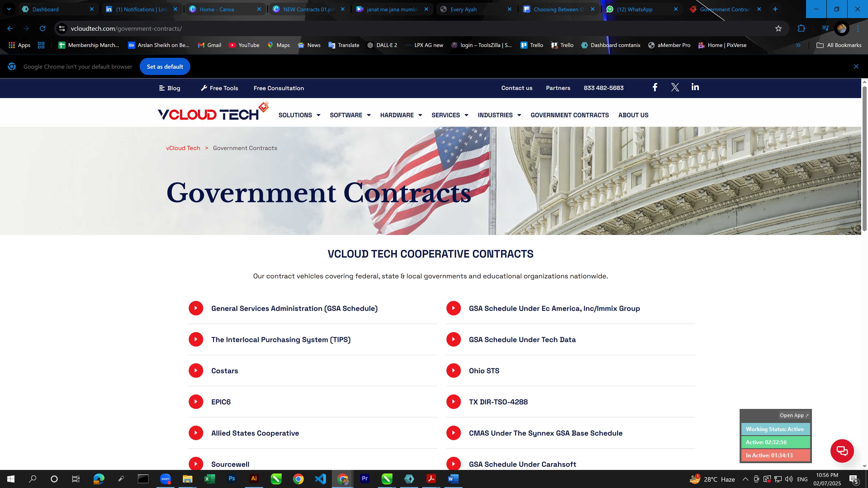Open the Apps bookmark shortcut

(x=19, y=45)
